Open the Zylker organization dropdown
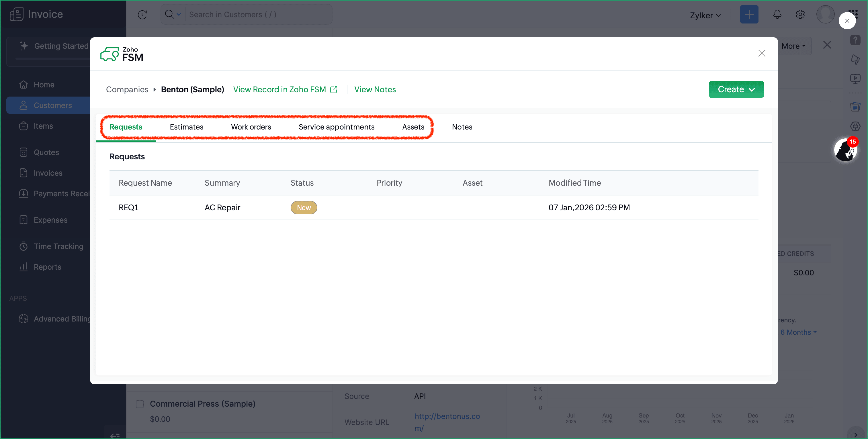The image size is (868, 439). 705,15
